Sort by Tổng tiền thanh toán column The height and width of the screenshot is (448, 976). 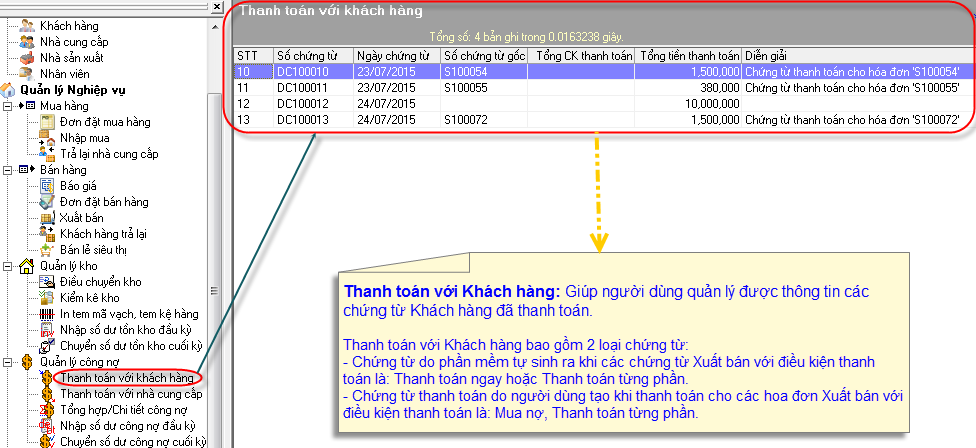click(688, 55)
